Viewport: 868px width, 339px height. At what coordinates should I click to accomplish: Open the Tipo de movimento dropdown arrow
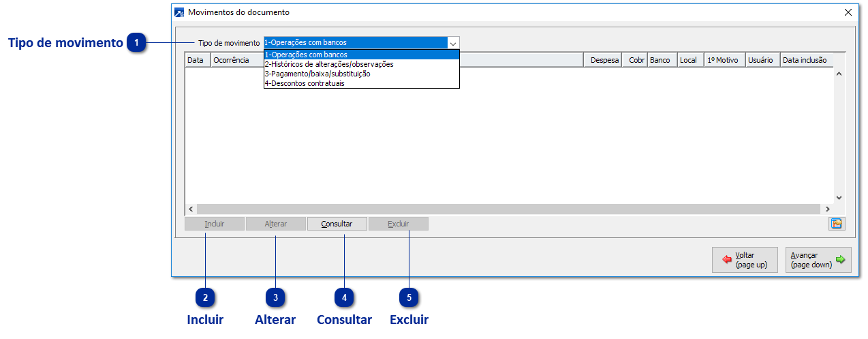point(453,42)
